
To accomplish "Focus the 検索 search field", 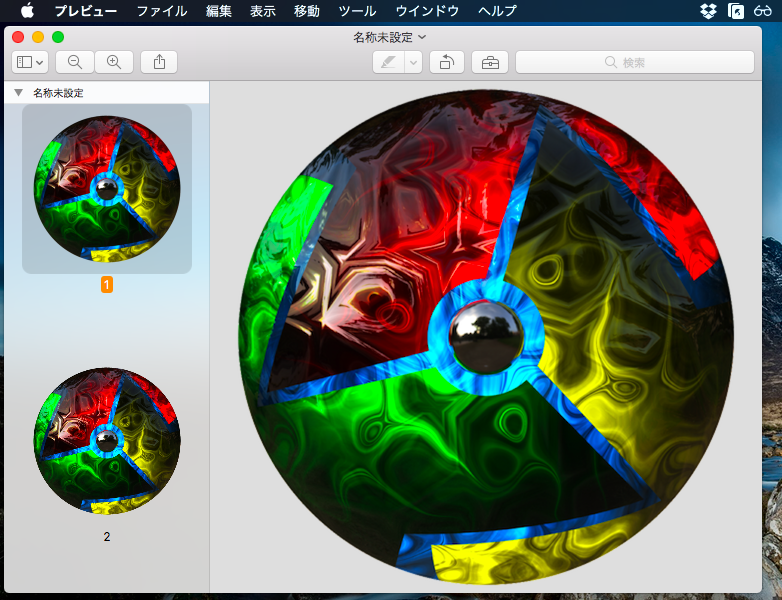I will [x=635, y=62].
